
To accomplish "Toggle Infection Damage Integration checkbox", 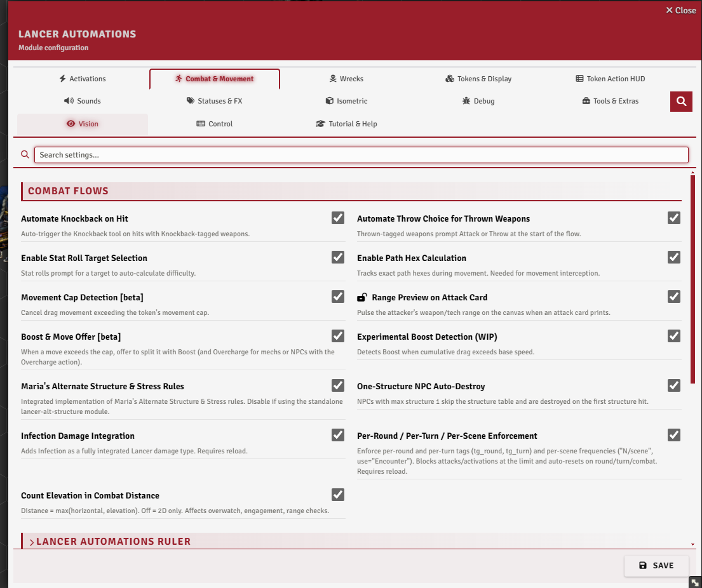I will point(338,435).
